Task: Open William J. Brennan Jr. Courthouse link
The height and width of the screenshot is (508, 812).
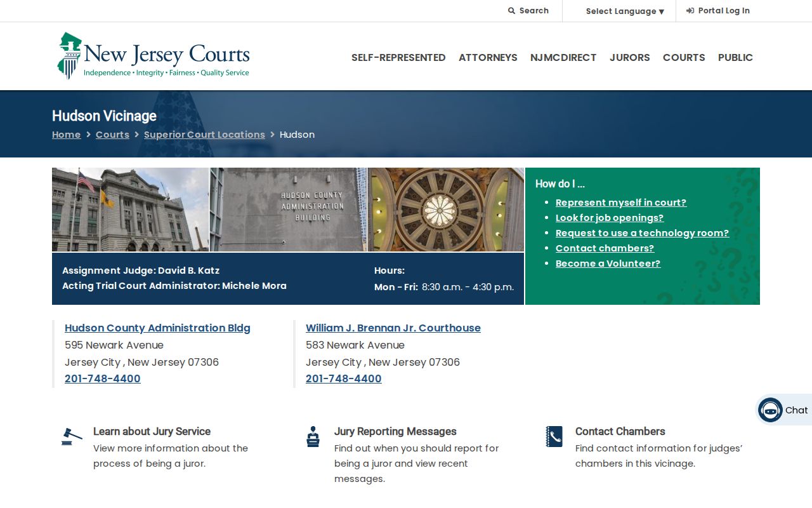Action: [393, 328]
